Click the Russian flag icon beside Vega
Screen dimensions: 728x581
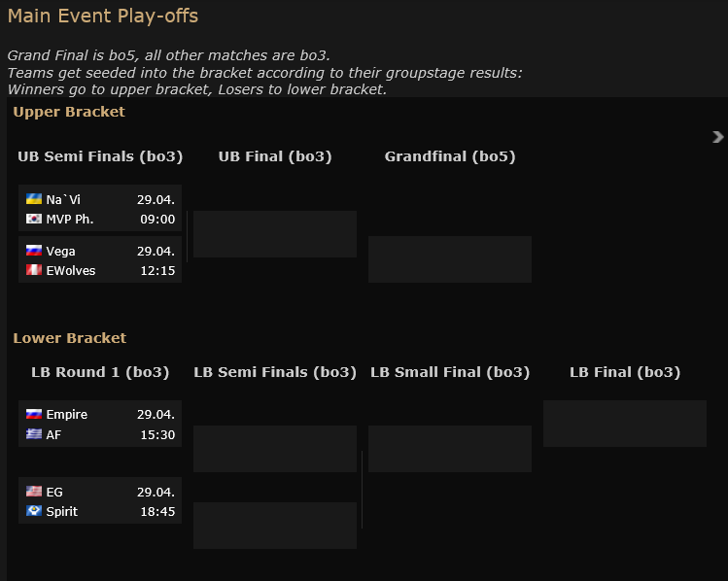click(x=34, y=251)
